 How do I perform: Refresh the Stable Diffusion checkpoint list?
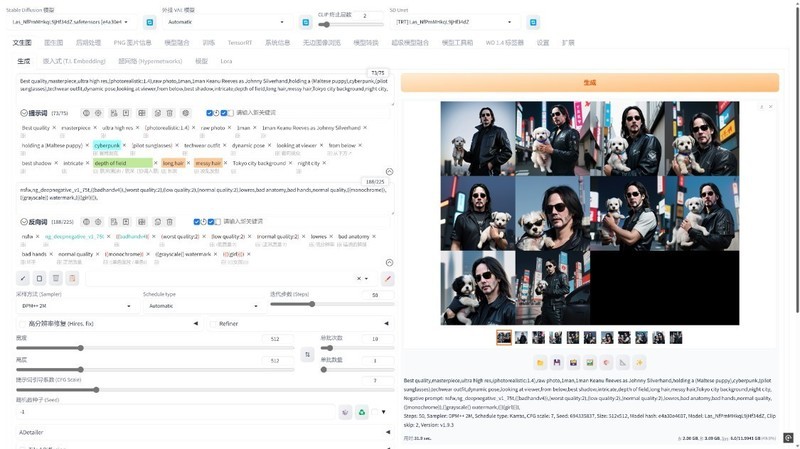click(150, 22)
